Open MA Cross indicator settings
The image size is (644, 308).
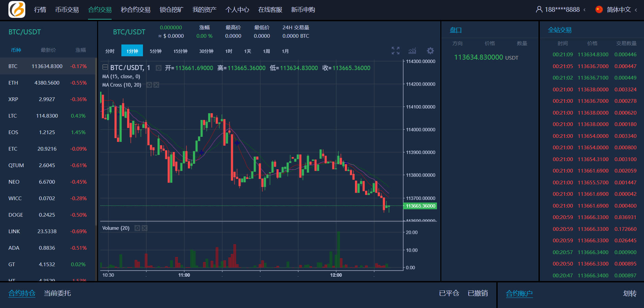coord(149,85)
